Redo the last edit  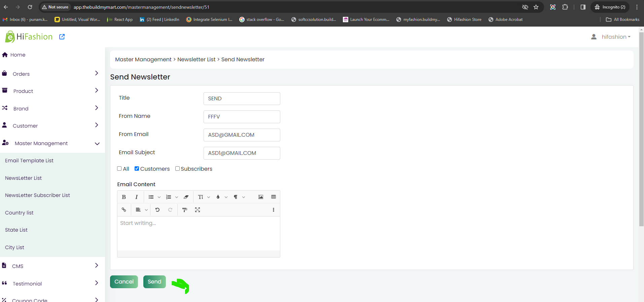click(170, 210)
